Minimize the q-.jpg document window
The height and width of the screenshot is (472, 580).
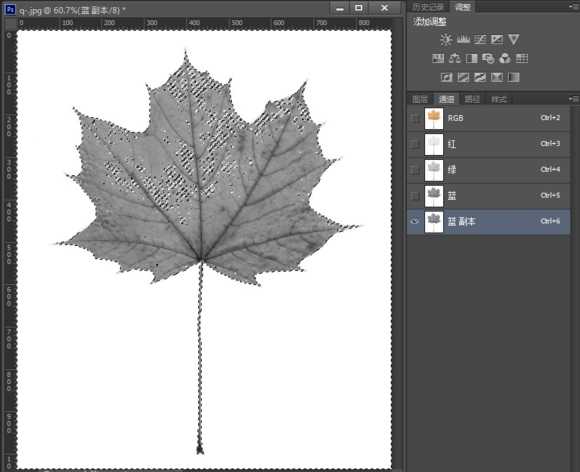[x=340, y=8]
